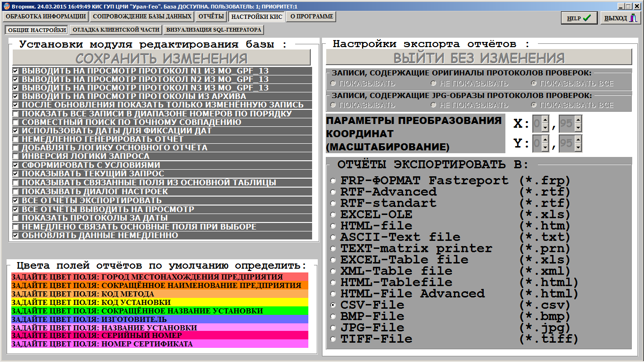Open ВИЗУАЛИЗАЦИЯ SQL-ГЕНЕРАТОРА subtab
Screen dimensions: 644x362
pyautogui.click(x=214, y=30)
